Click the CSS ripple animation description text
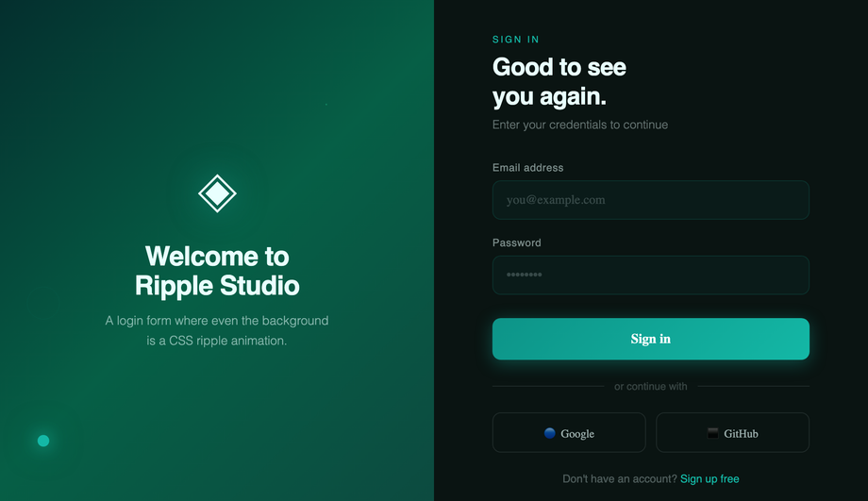The height and width of the screenshot is (501, 868). pos(217,330)
